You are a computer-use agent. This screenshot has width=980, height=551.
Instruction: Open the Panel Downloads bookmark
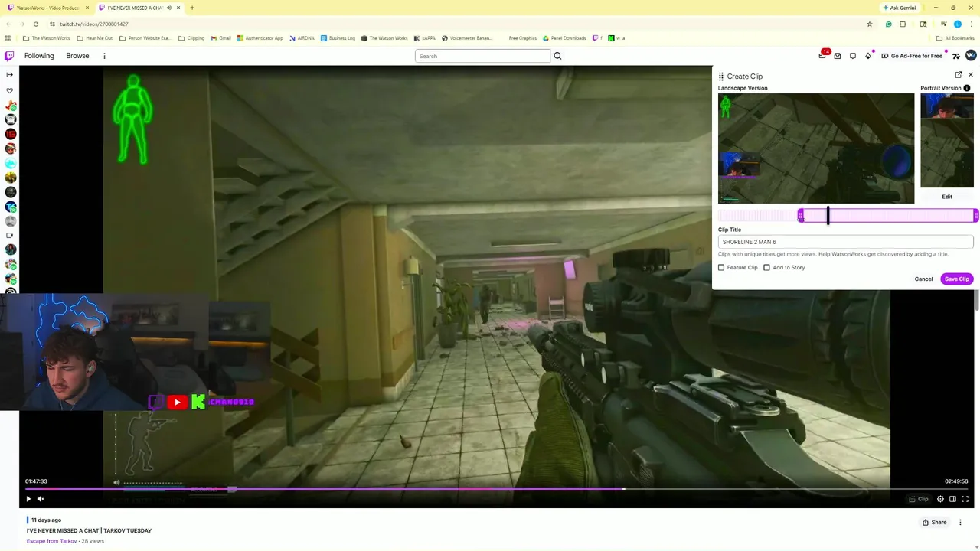(564, 38)
